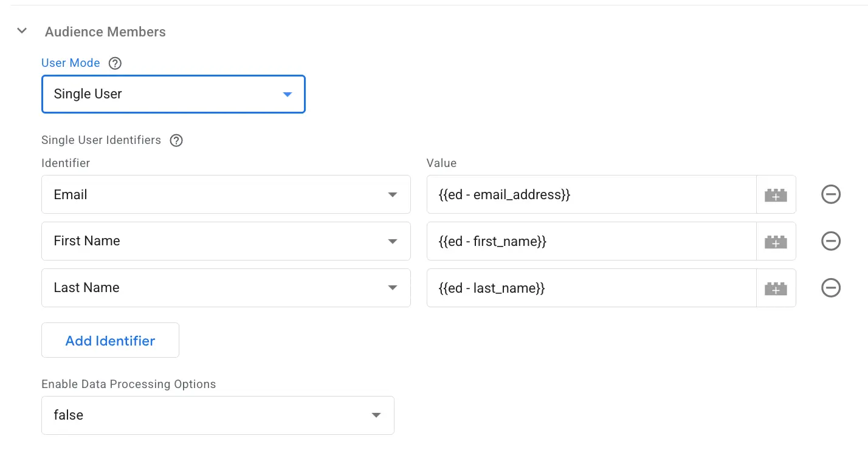Click the Audience Members section heading
The image size is (868, 453).
pyautogui.click(x=105, y=32)
